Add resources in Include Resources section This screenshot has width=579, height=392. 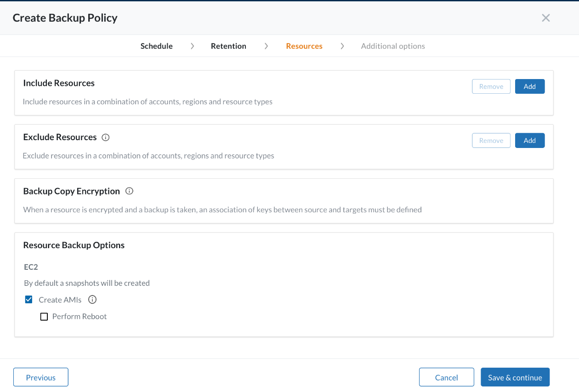click(529, 86)
